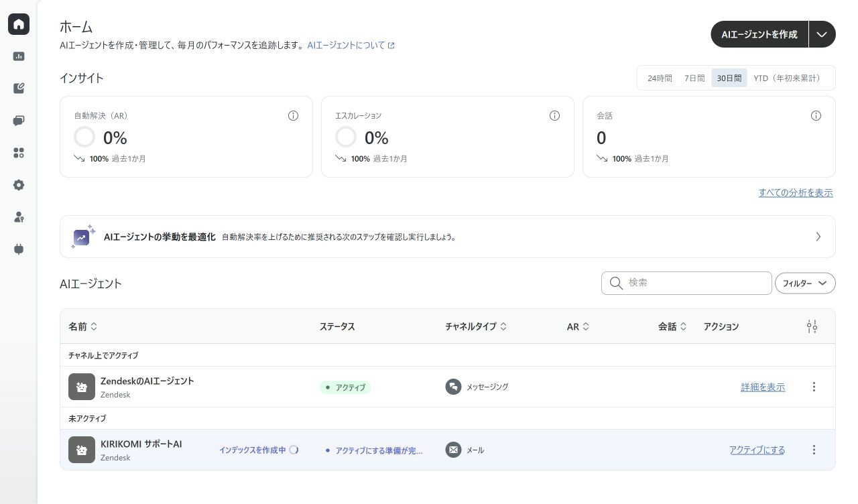Sort by AR column
This screenshot has height=504, width=858.
578,326
